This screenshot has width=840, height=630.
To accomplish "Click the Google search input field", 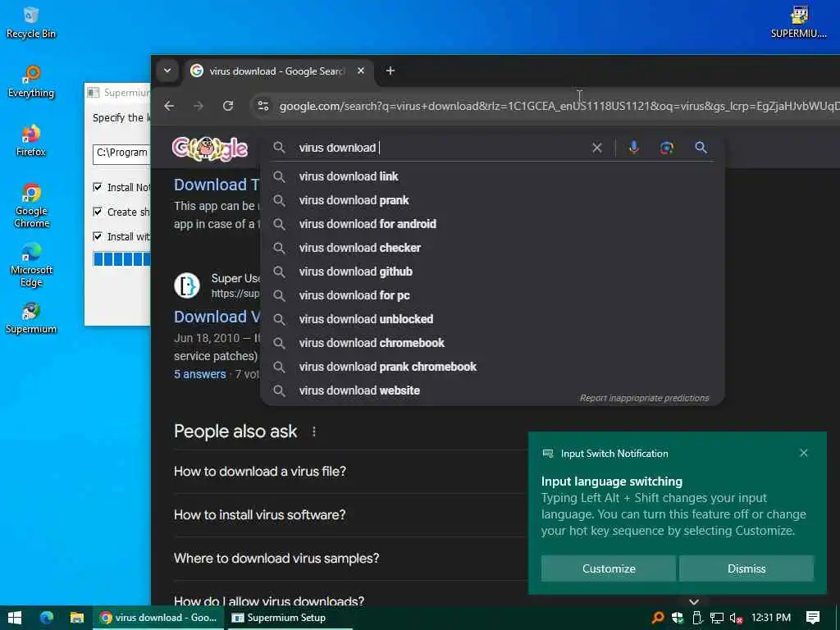I will (441, 148).
